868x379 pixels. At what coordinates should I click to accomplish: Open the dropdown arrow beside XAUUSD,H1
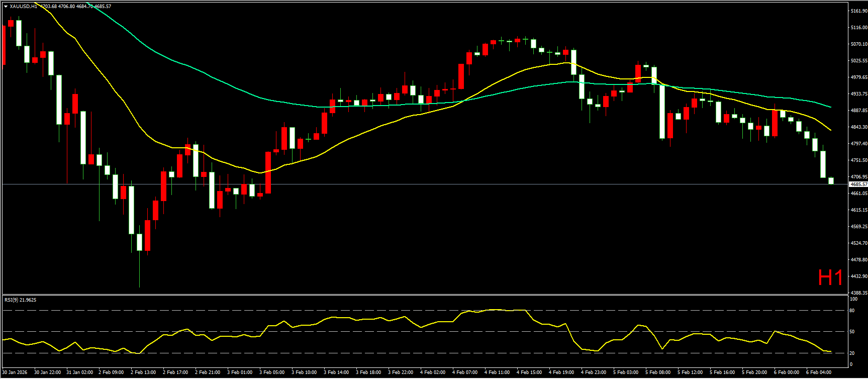click(x=6, y=7)
